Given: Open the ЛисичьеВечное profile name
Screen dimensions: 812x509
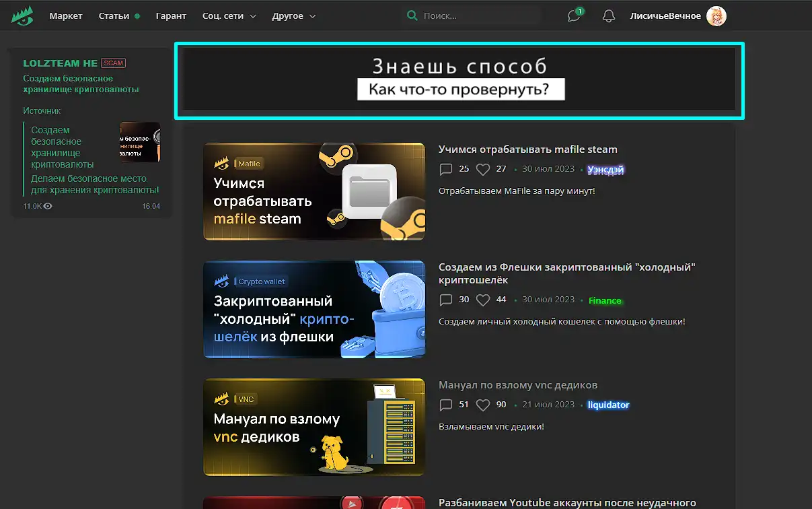Looking at the screenshot, I should pyautogui.click(x=665, y=16).
